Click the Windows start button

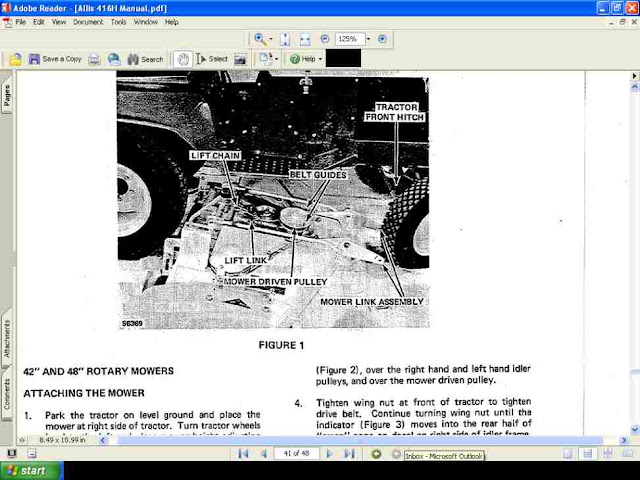click(x=32, y=471)
